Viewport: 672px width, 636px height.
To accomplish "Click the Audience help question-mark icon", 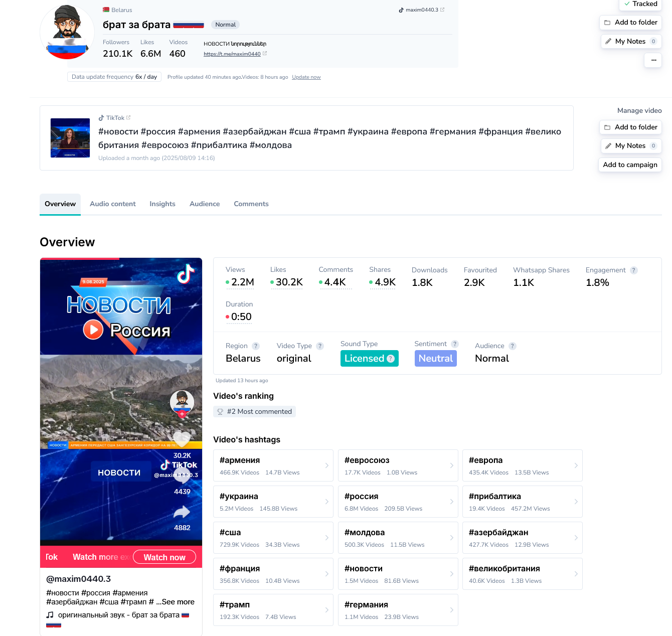I will click(x=513, y=346).
